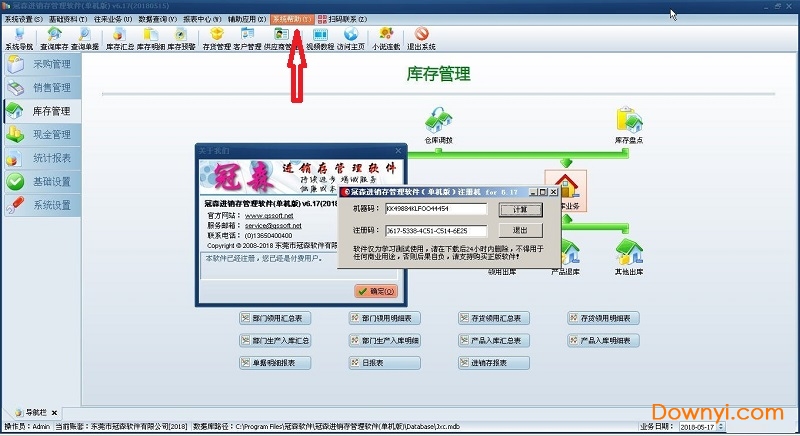
Task: Open 存货管理 from the toolbar
Action: (x=217, y=39)
